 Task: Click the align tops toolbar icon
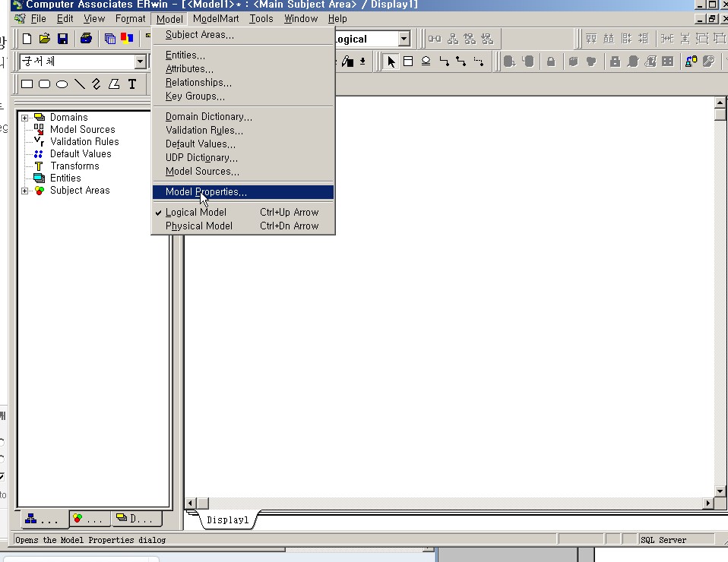pos(591,39)
